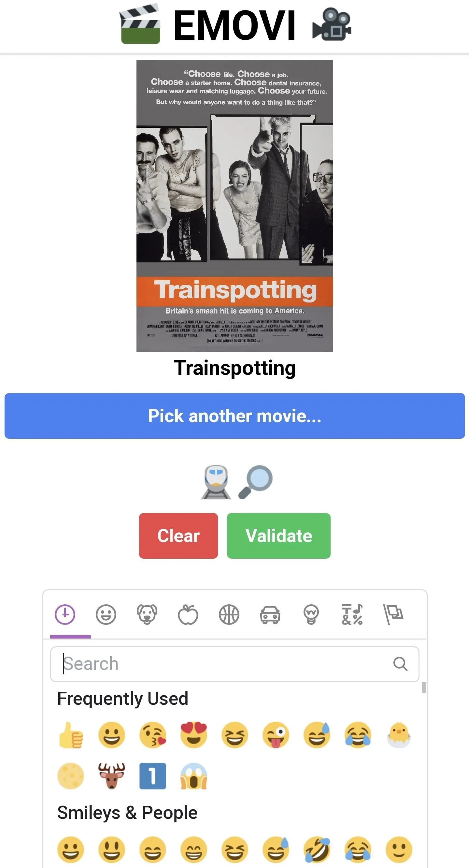469x868 pixels.
Task: Open Animals & Nature emoji category
Action: click(147, 615)
